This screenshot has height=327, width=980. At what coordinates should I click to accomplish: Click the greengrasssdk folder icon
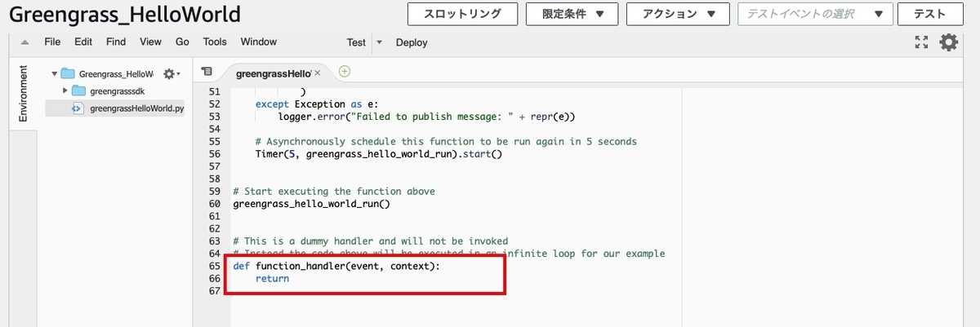pyautogui.click(x=78, y=91)
